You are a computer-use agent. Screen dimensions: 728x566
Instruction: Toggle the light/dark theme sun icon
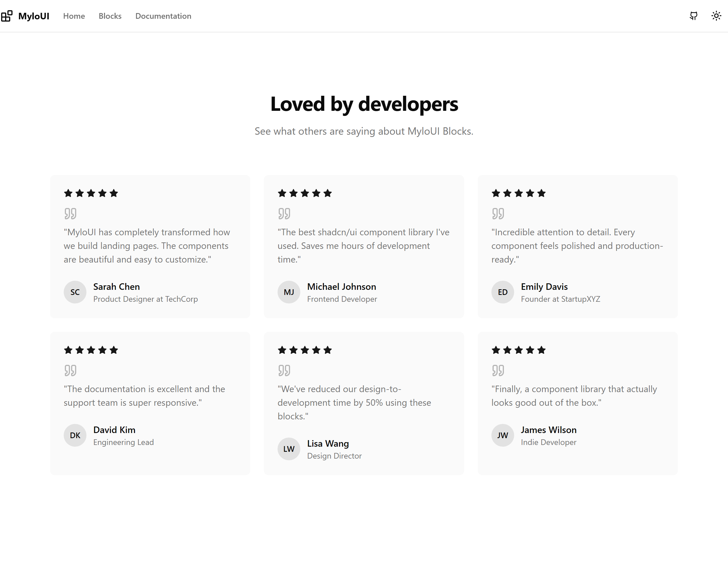click(x=716, y=16)
